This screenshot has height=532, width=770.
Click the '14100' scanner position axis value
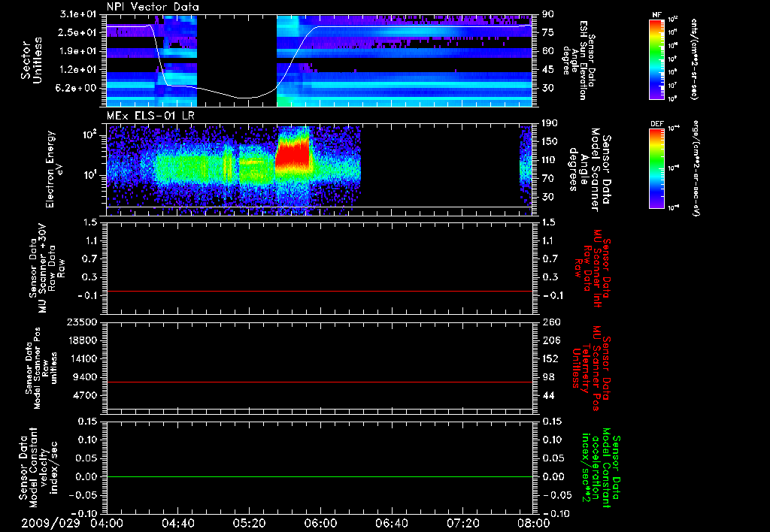click(x=81, y=358)
